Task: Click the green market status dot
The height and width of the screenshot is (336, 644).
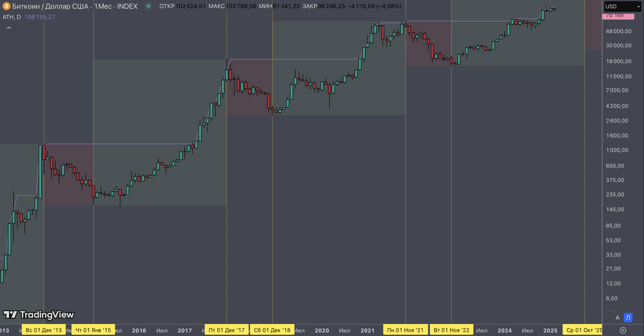Action: (x=148, y=6)
